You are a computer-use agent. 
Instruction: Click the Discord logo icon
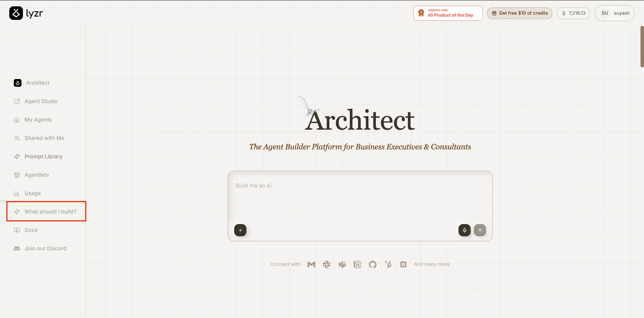point(17,249)
